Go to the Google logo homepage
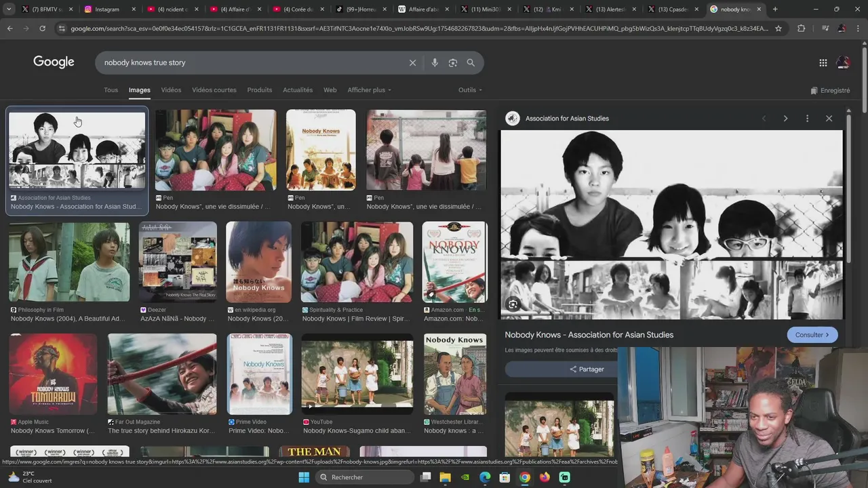This screenshot has height=488, width=868. pos(54,62)
